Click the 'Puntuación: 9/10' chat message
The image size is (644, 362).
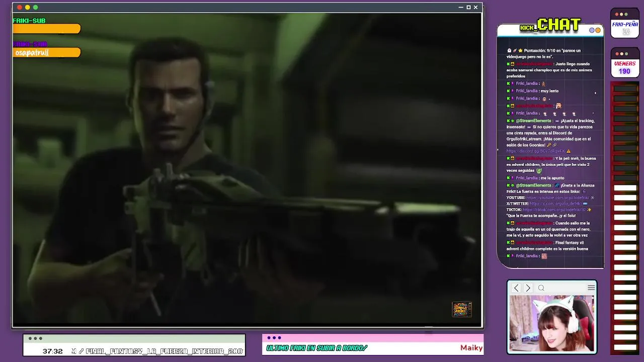pyautogui.click(x=543, y=53)
